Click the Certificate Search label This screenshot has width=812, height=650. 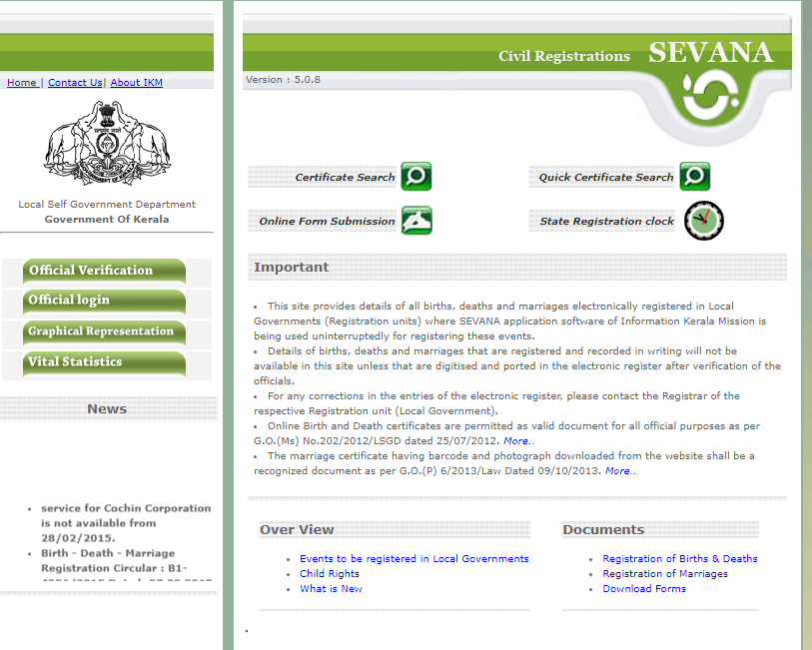pos(345,177)
